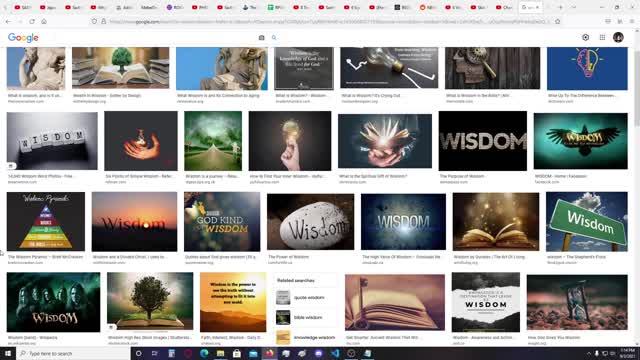Click the taskbar search box
640x360 pixels.
pos(73,353)
